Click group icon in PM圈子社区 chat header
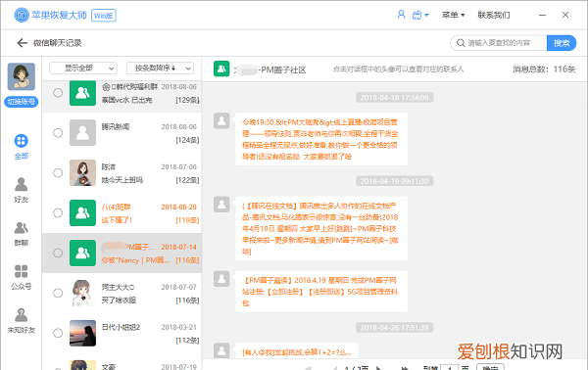Screen dimensions: 588x370 tap(221, 69)
